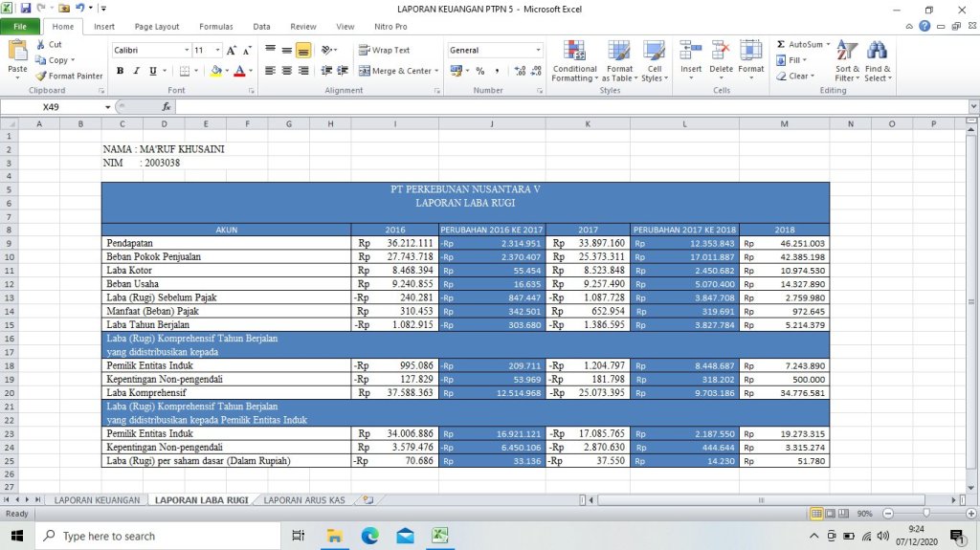Expand the General number format dropdown
This screenshot has height=550, width=980.
tap(538, 50)
